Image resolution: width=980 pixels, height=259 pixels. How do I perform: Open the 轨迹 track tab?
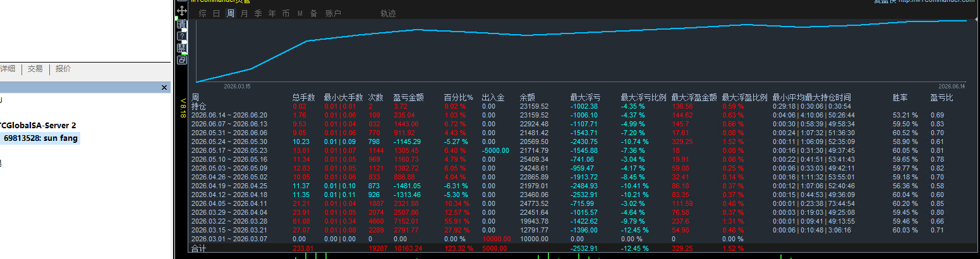pyautogui.click(x=388, y=13)
